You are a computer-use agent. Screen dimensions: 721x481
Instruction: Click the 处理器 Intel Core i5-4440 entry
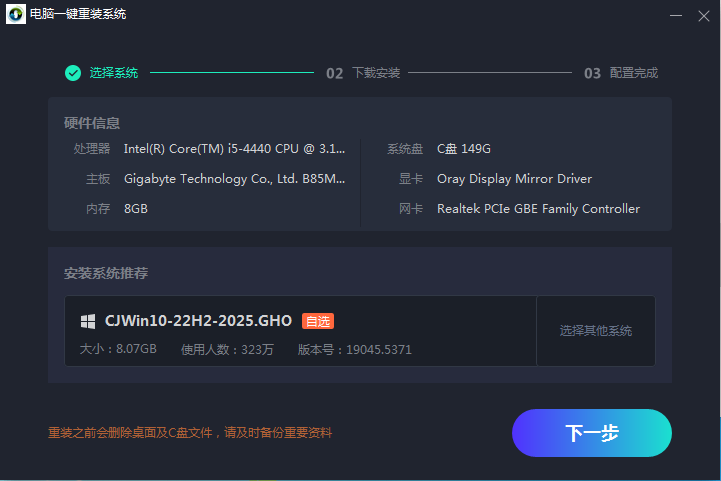(x=234, y=149)
